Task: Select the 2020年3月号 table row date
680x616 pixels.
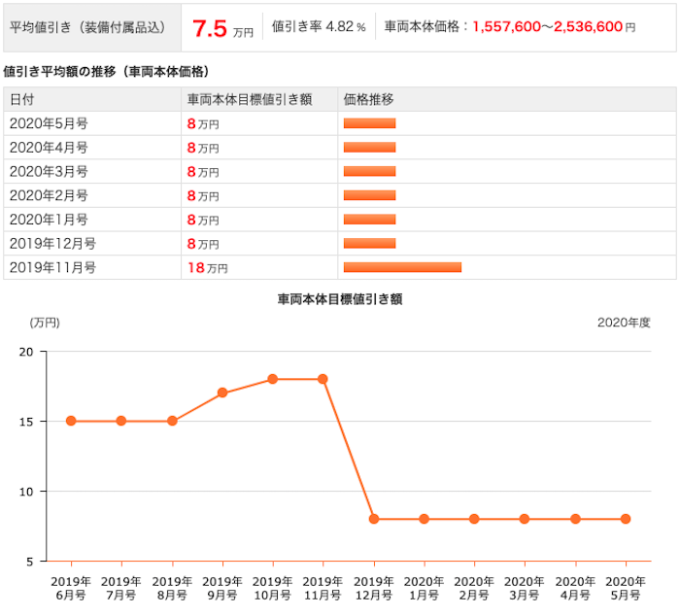Action: click(49, 171)
